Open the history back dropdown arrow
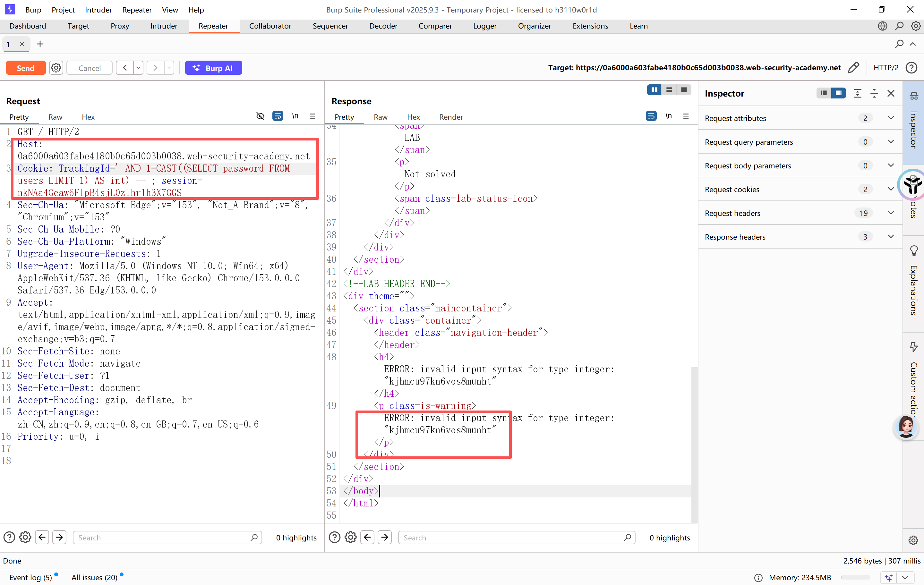 click(139, 68)
